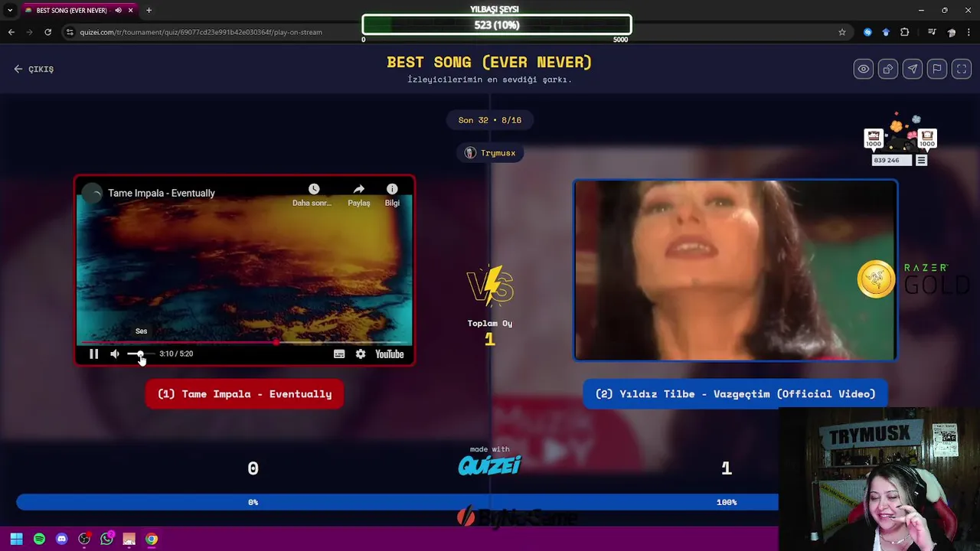
Task: Mute the tab via its speaker icon
Action: pos(118,11)
